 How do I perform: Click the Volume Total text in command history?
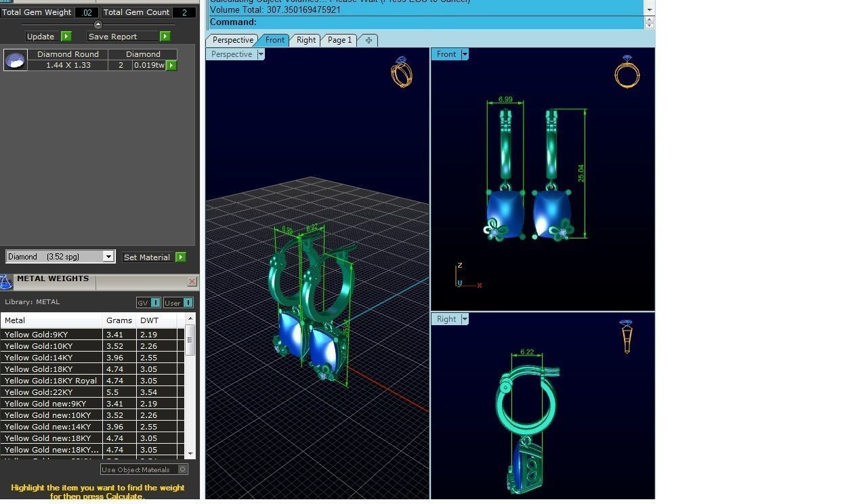pyautogui.click(x=275, y=10)
